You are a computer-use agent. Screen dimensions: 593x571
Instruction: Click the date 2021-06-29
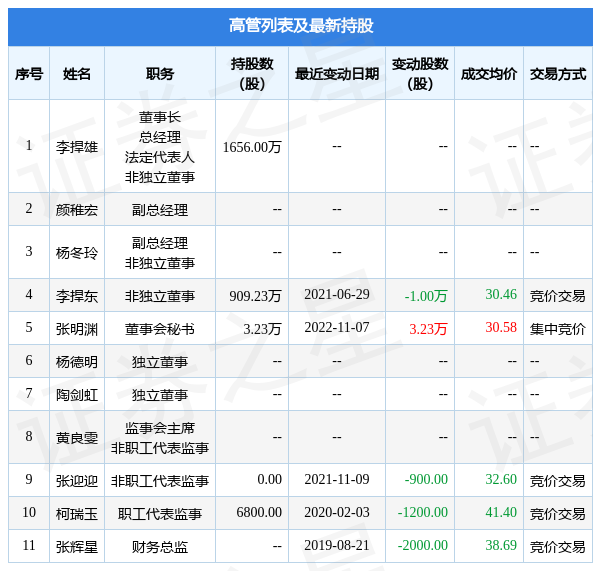pyautogui.click(x=337, y=295)
